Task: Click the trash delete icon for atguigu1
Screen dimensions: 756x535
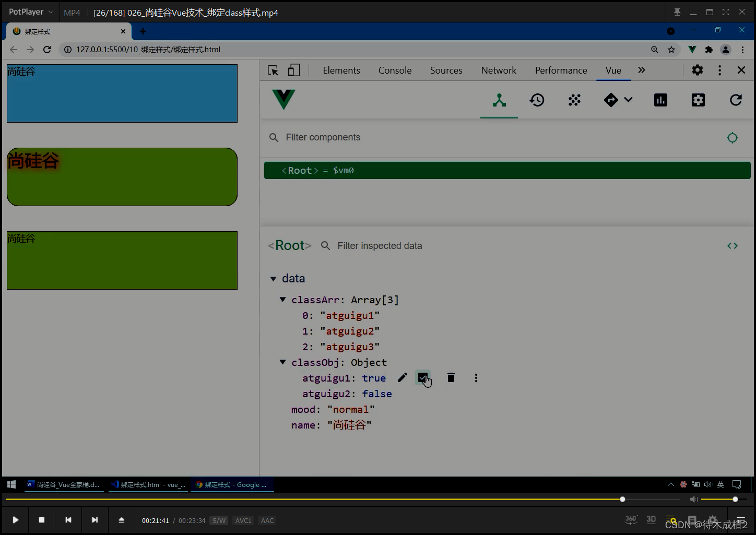Action: point(451,377)
